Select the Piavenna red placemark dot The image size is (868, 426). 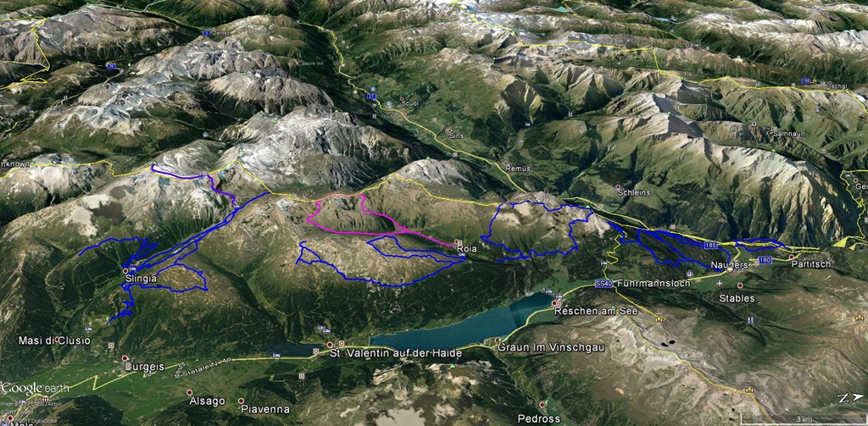[x=242, y=401]
